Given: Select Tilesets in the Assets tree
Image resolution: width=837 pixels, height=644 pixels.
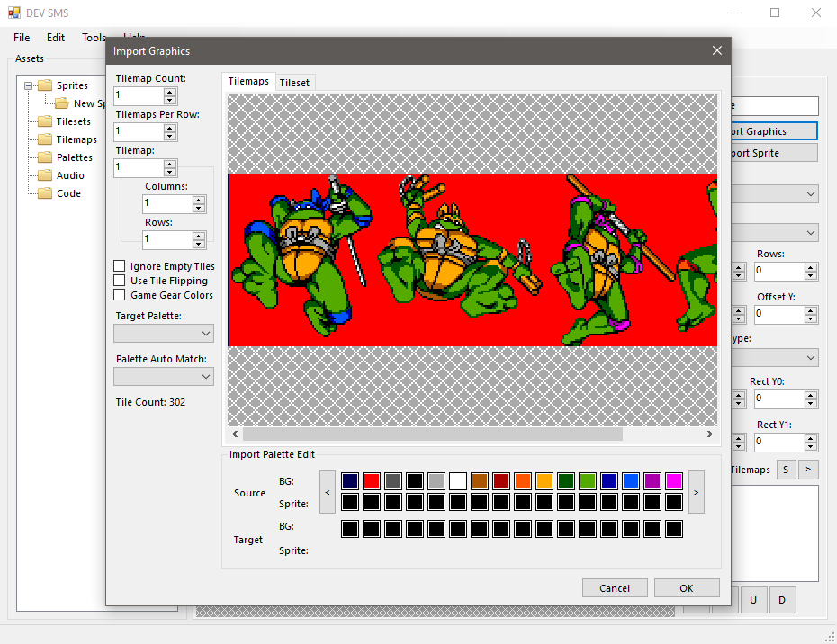Looking at the screenshot, I should (73, 121).
